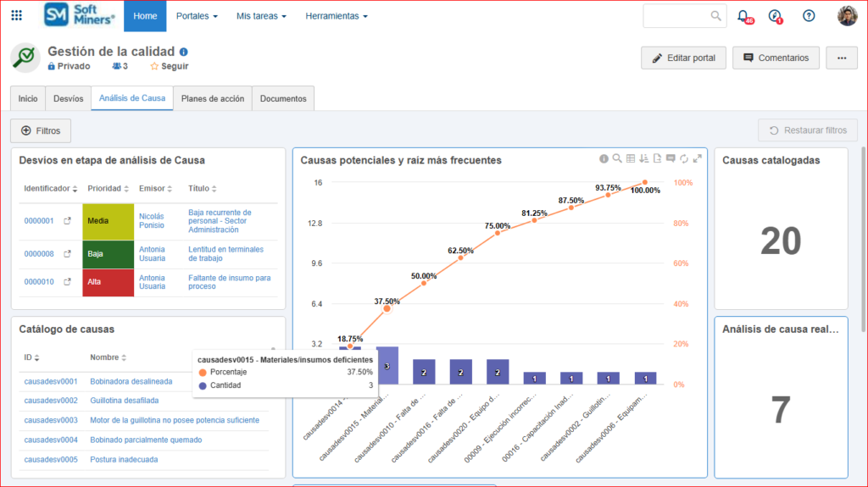Click the top search input field
The width and height of the screenshot is (868, 487).
[676, 15]
